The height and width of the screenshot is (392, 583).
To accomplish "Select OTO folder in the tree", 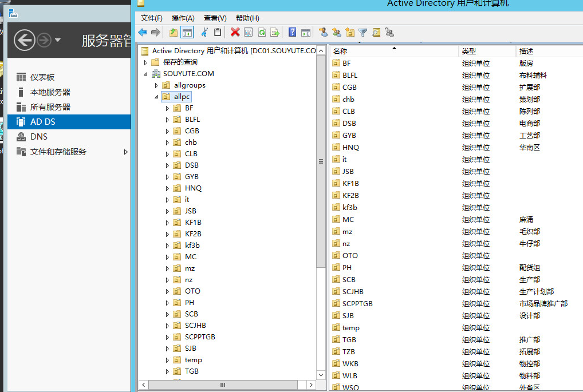I will pyautogui.click(x=187, y=291).
